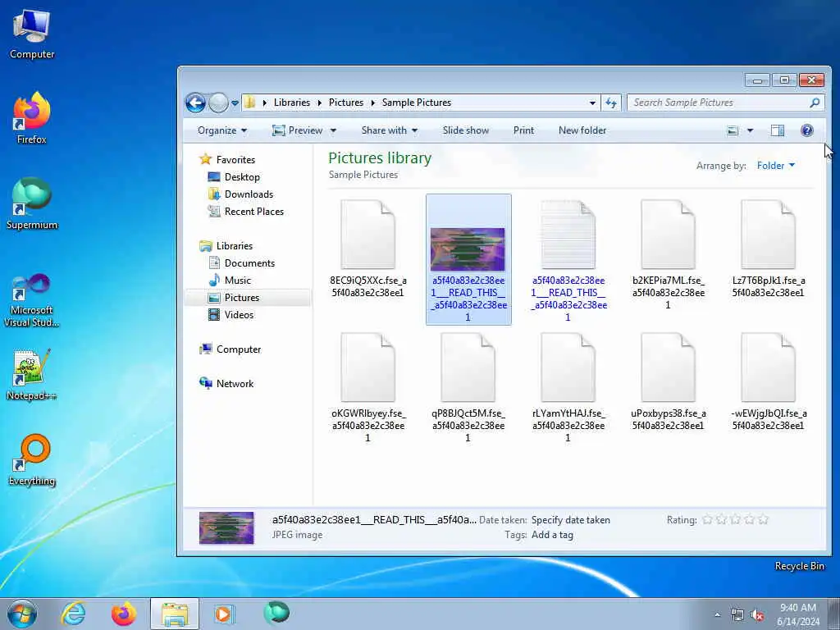This screenshot has height=630, width=840.
Task: Select file qP8BJQct5M.fse_a5f40a83e2c38ee1
Action: (468, 387)
